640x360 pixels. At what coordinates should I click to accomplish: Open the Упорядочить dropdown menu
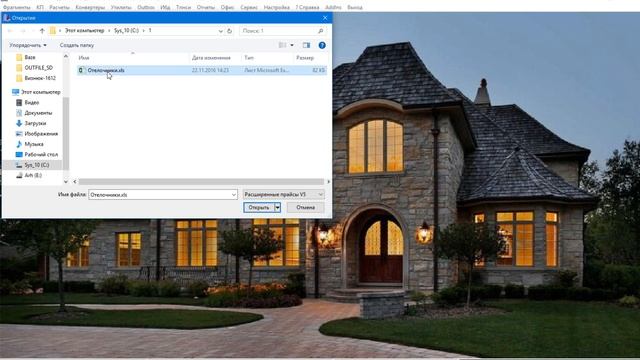tap(28, 45)
